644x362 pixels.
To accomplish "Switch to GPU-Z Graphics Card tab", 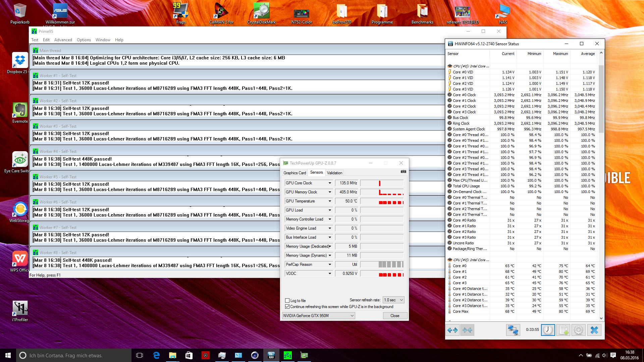I will (x=294, y=173).
